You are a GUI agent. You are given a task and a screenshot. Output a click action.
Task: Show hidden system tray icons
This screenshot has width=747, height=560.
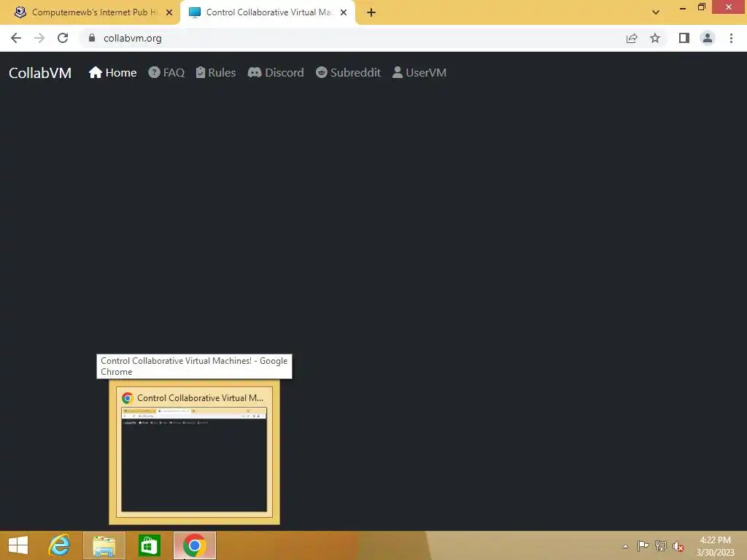[x=625, y=546]
